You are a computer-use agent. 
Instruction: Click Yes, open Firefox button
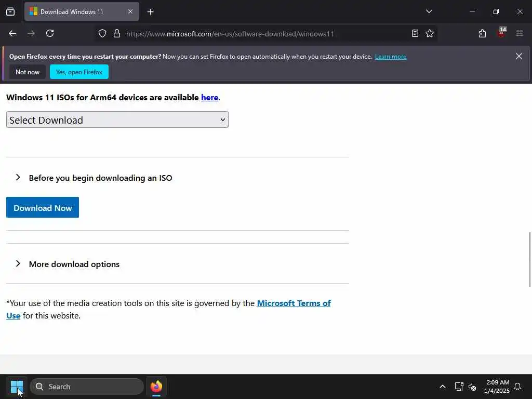pos(79,72)
